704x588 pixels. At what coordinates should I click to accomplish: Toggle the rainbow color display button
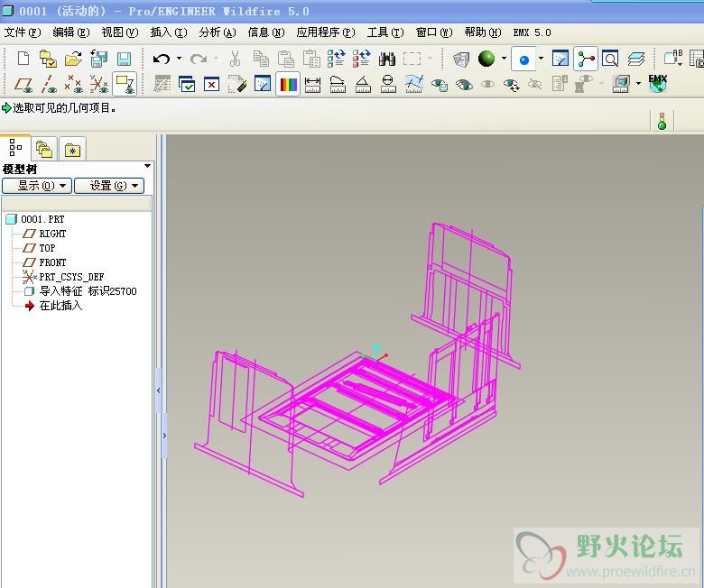[288, 84]
